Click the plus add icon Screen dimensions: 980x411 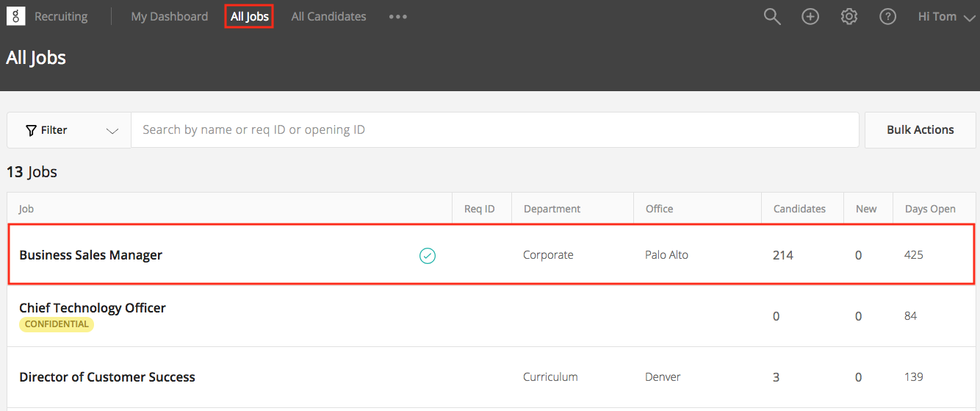[810, 16]
